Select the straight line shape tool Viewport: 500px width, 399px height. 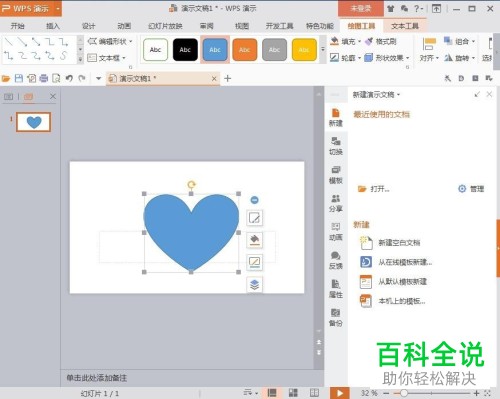pyautogui.click(x=9, y=42)
